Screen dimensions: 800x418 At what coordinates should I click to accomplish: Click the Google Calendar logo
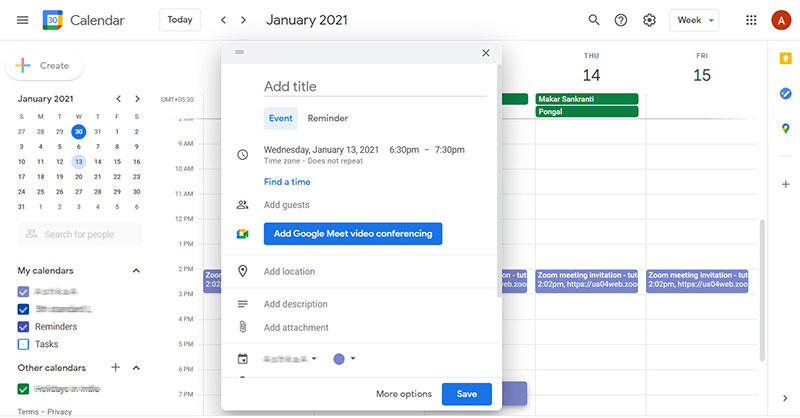pyautogui.click(x=53, y=20)
